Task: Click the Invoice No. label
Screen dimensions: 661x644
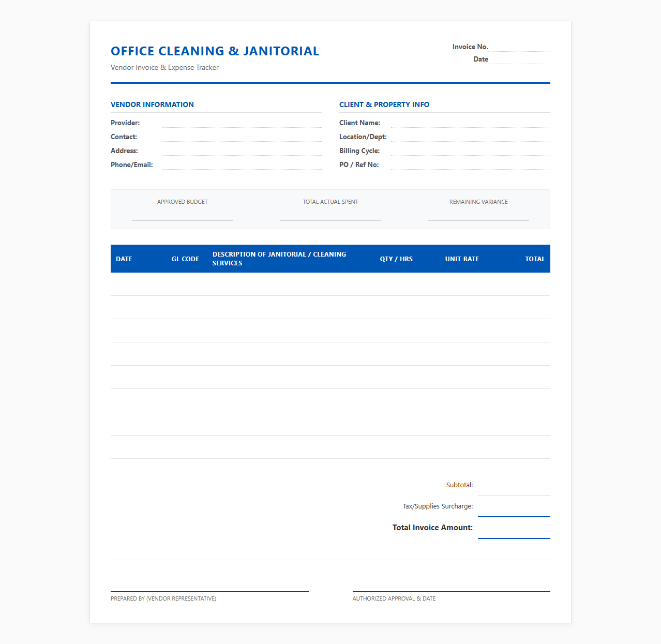Action: 470,47
